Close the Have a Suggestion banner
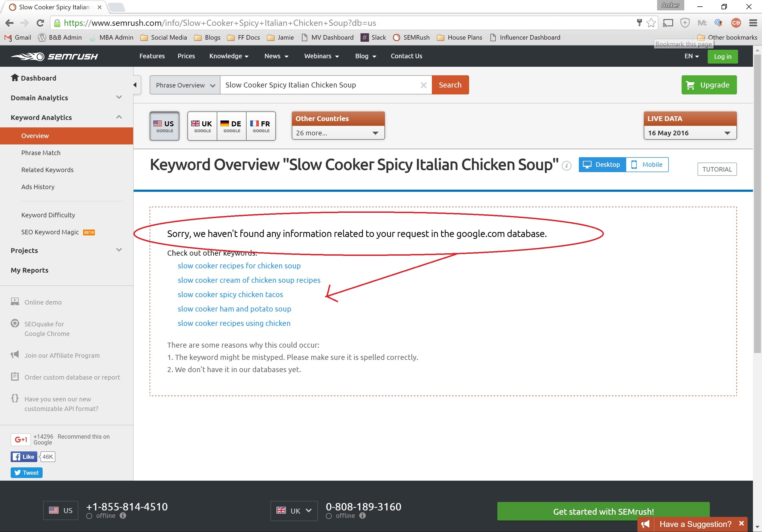Screen dimensions: 762x532 tap(741, 523)
